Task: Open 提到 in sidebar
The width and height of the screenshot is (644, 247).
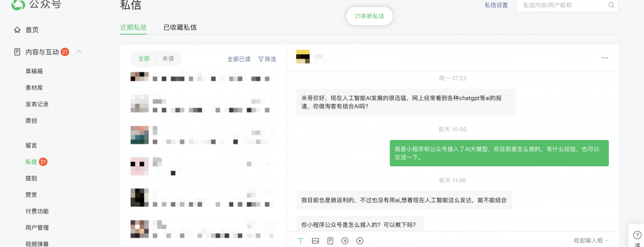Action: 31,178
